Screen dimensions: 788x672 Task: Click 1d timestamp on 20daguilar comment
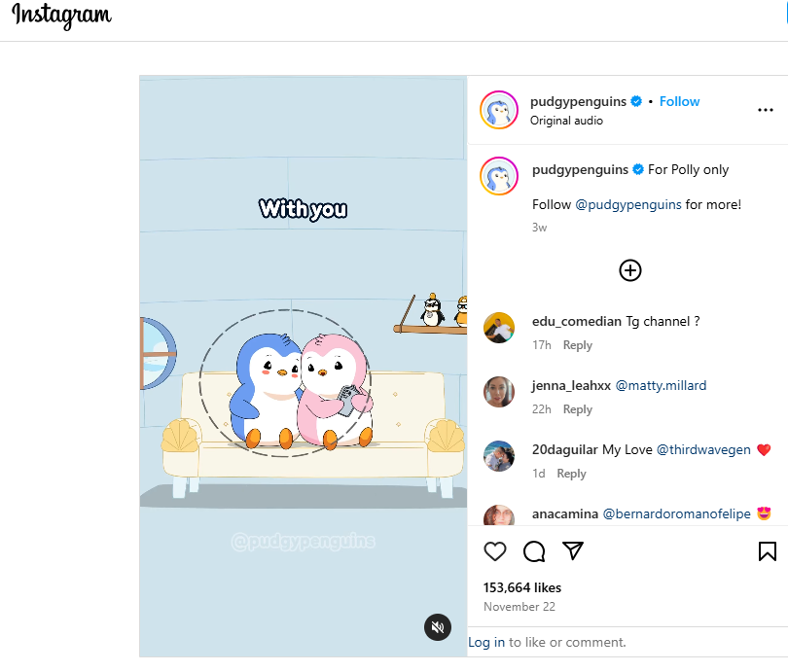539,475
